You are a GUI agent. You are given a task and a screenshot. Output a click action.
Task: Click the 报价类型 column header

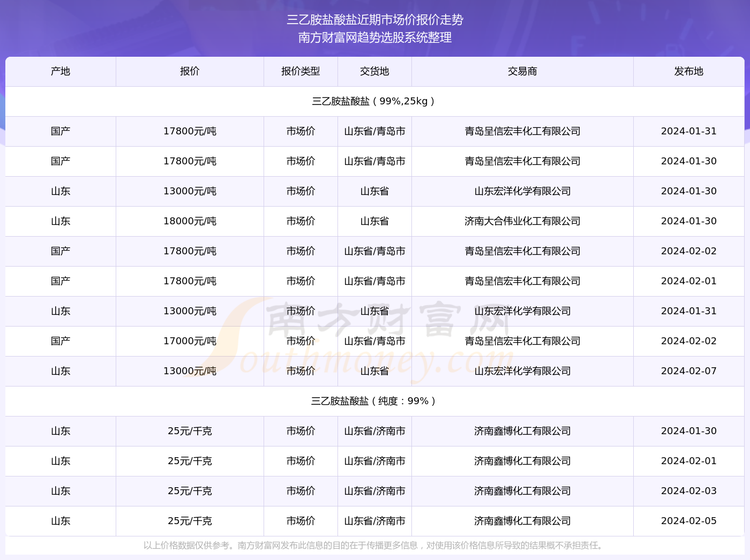point(301,71)
